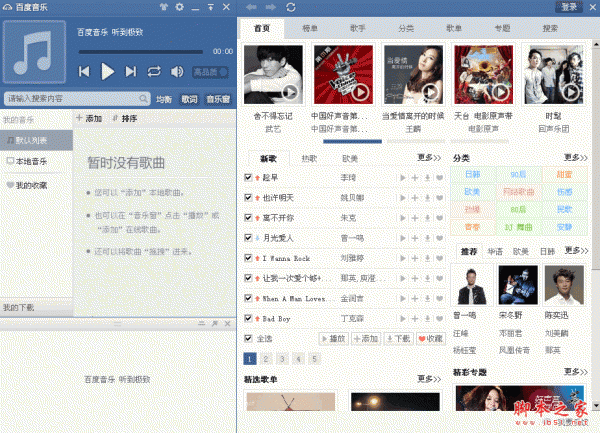Viewport: 600px width, 433px height.
Task: Download 离不开你 via its download icon
Action: 427,218
